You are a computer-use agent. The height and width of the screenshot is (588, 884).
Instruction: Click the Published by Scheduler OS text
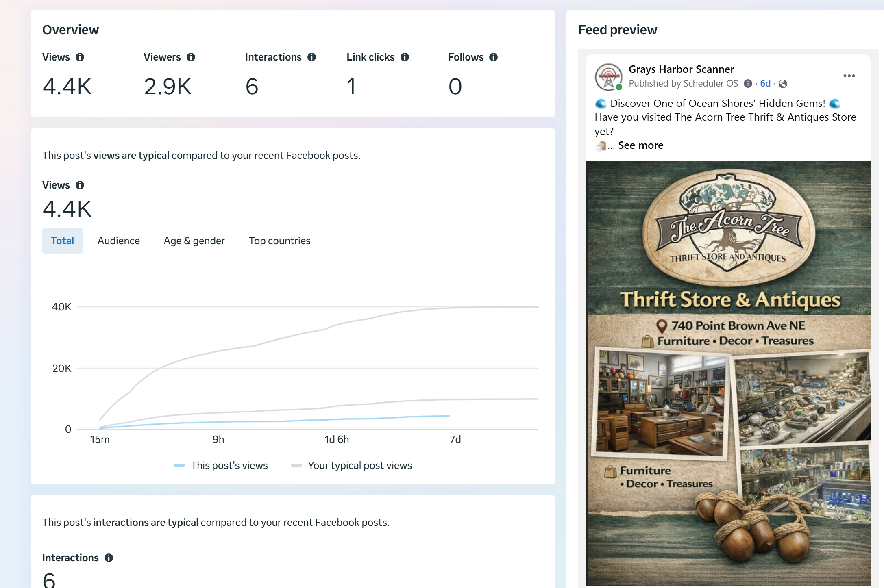point(683,84)
